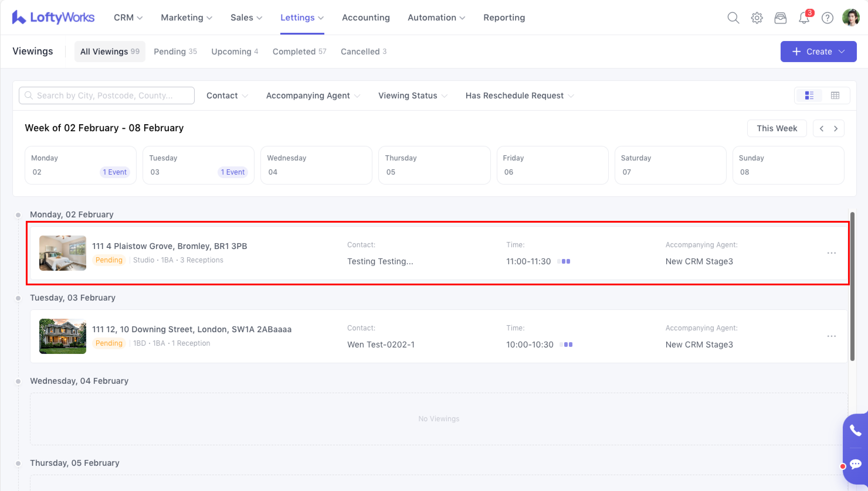Viewport: 868px width, 491px height.
Task: Open notifications bell with red badge
Action: [x=804, y=18]
